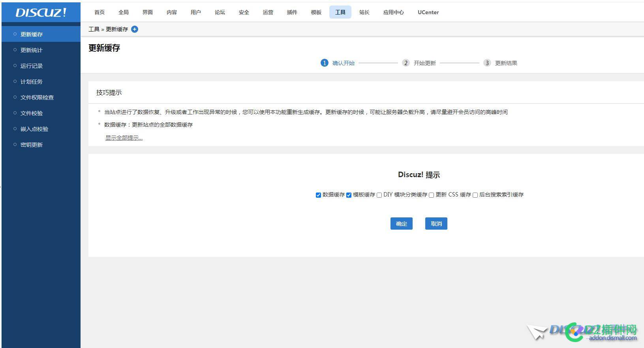Viewport: 644px width, 348px height.
Task: Uncheck the 模板缓存 checkbox
Action: (349, 195)
